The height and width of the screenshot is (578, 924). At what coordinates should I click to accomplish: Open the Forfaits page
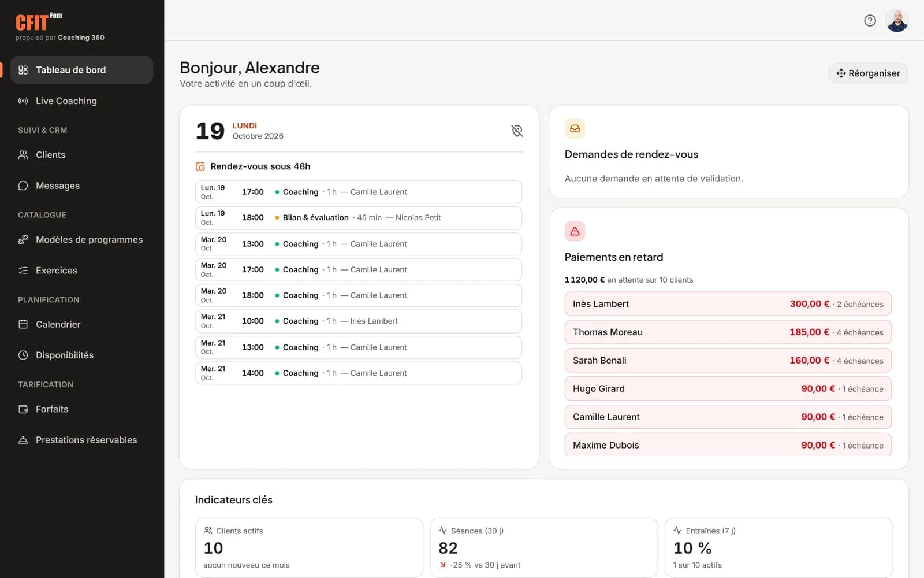pos(81,409)
